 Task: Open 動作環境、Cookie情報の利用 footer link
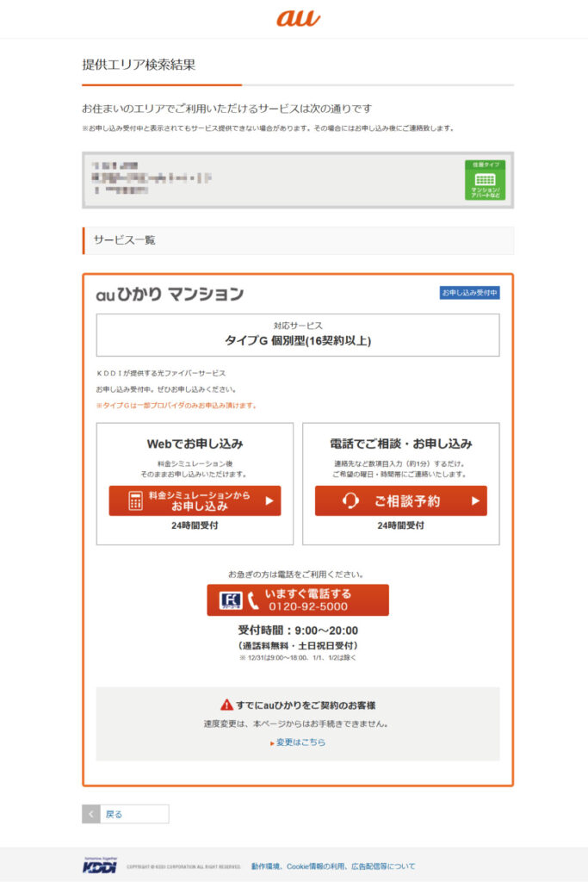(x=333, y=866)
